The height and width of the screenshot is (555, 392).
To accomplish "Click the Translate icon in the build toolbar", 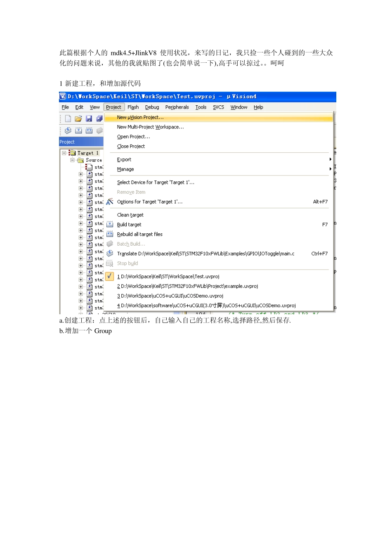I will pyautogui.click(x=68, y=130).
